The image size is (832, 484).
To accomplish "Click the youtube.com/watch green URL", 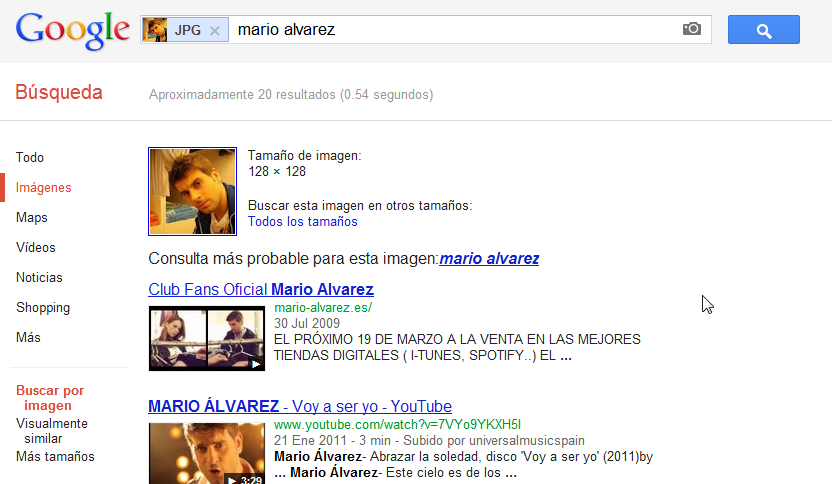I will [x=397, y=425].
